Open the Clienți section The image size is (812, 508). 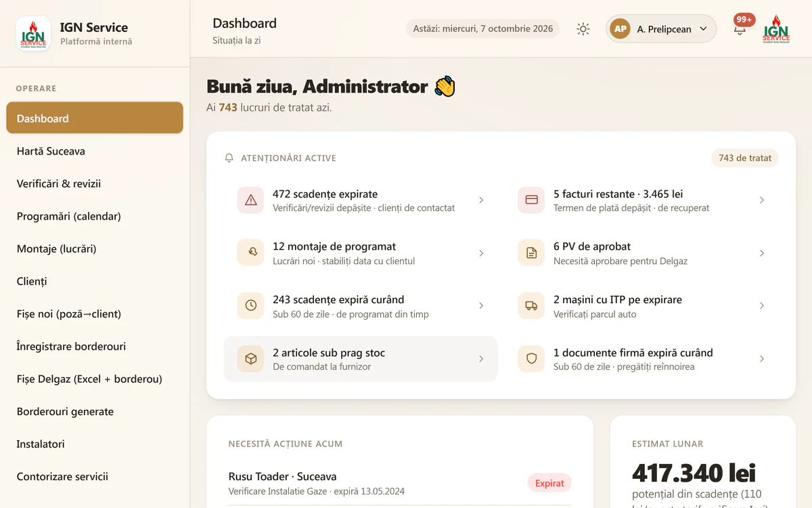[95, 281]
